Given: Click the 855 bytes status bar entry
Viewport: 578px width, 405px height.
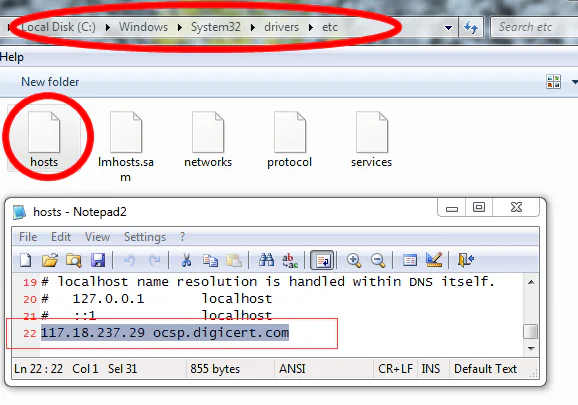Looking at the screenshot, I should [x=215, y=369].
